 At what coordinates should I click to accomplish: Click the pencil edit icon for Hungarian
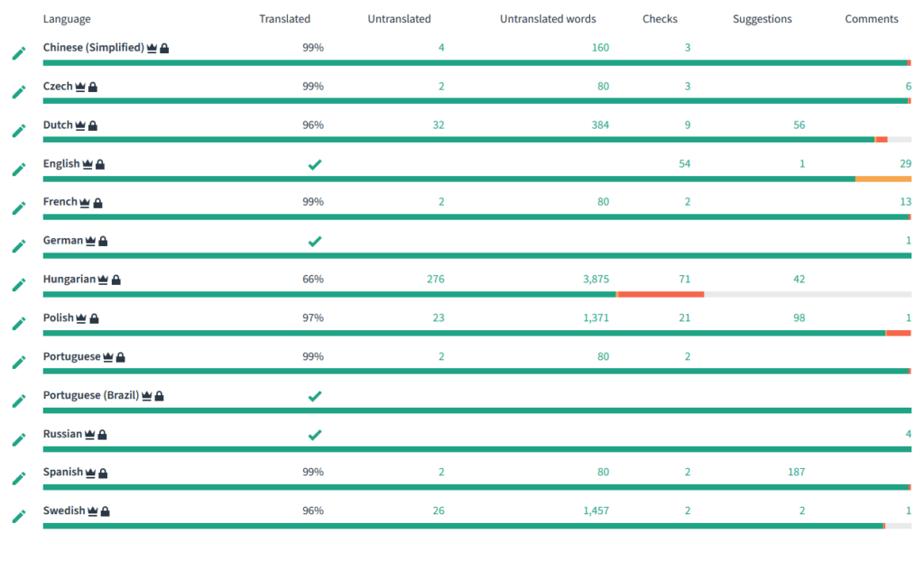(19, 285)
